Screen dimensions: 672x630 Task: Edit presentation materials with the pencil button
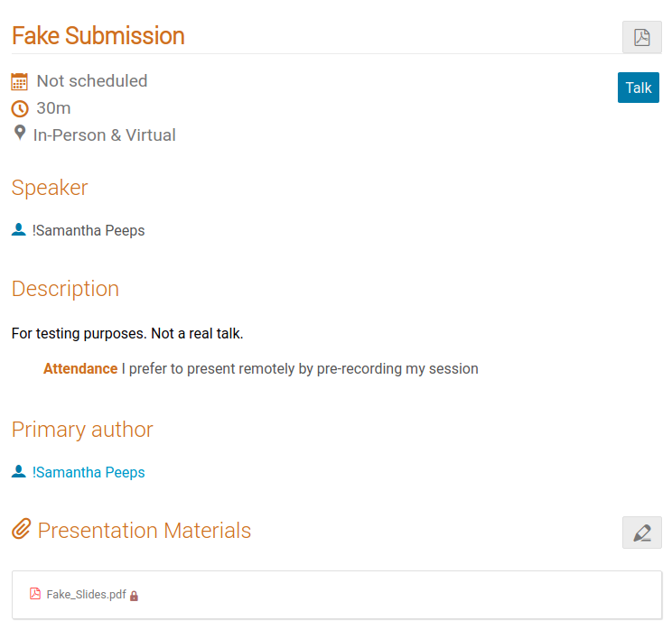pos(641,533)
